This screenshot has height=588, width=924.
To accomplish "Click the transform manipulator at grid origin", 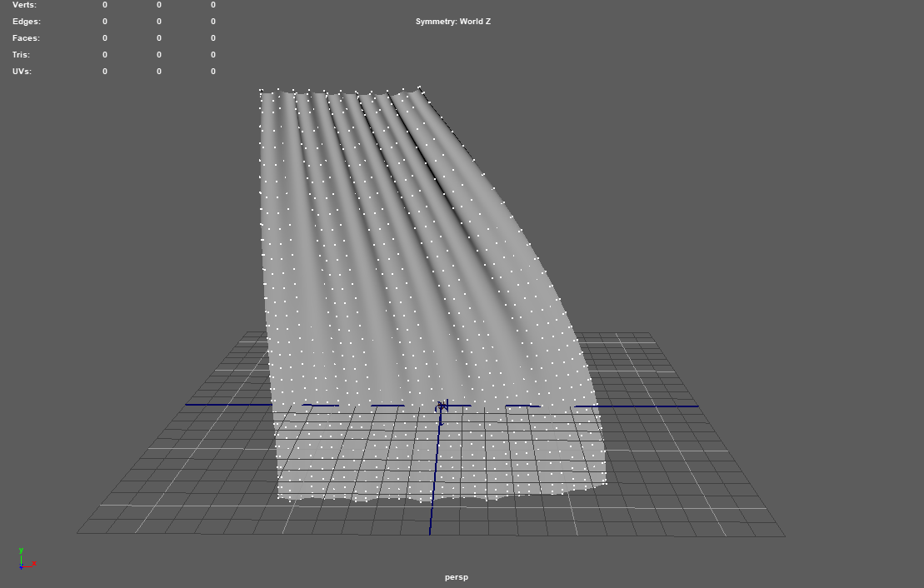I will [x=442, y=408].
